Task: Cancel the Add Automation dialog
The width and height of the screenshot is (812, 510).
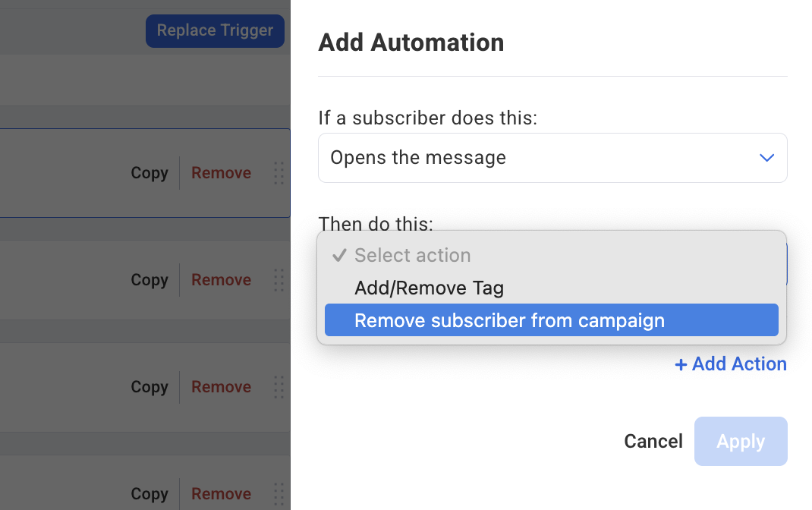Action: coord(653,441)
